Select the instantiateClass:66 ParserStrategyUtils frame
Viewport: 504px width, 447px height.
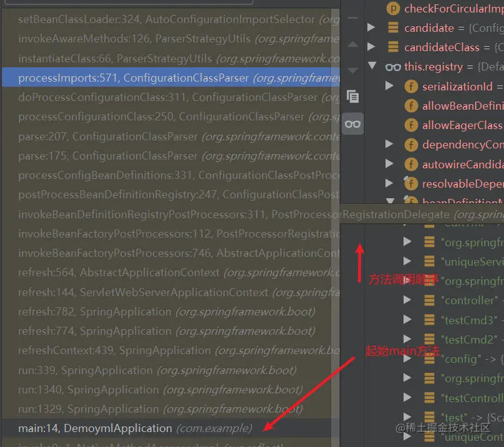pyautogui.click(x=171, y=59)
